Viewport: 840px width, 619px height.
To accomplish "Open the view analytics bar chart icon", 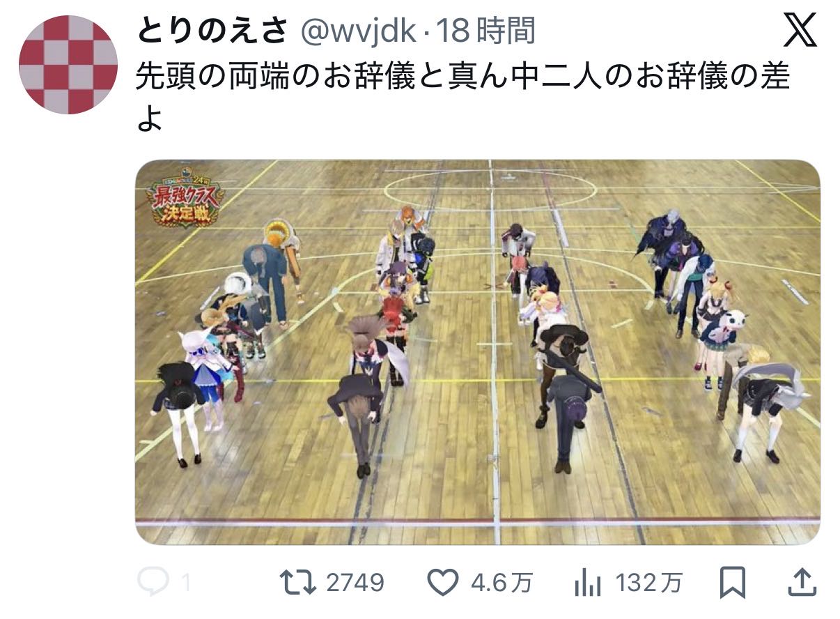I will [x=587, y=583].
